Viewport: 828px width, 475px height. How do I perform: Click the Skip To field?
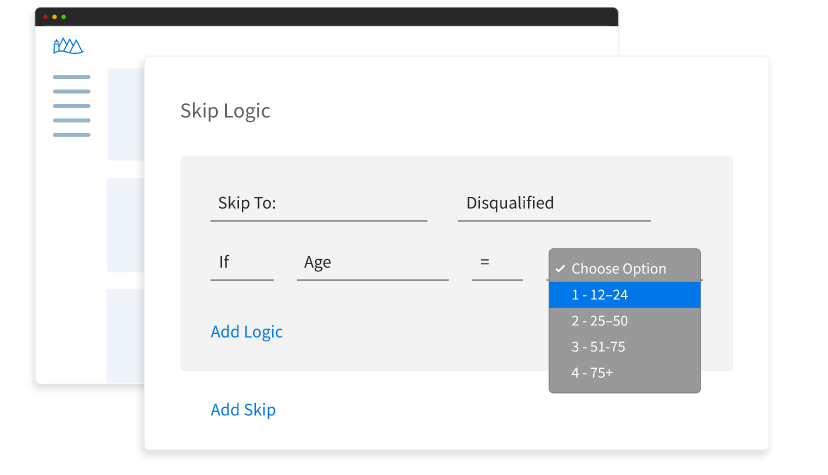click(x=318, y=203)
